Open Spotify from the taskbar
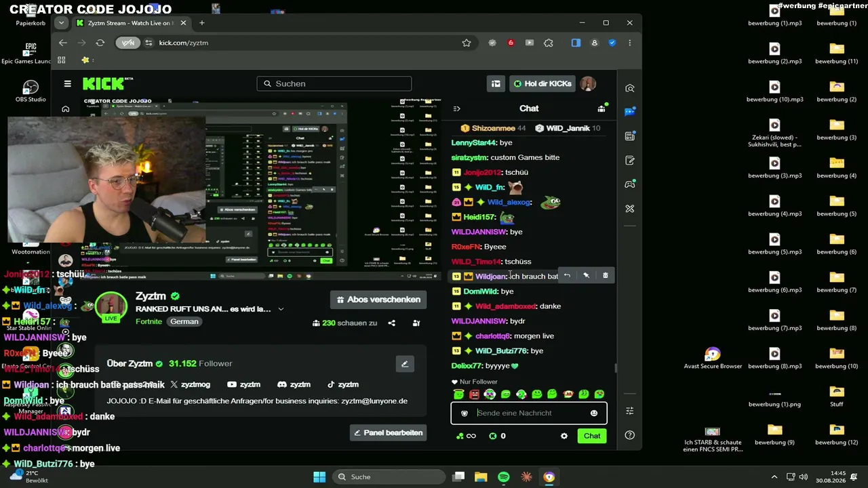This screenshot has height=488, width=868. click(x=504, y=477)
